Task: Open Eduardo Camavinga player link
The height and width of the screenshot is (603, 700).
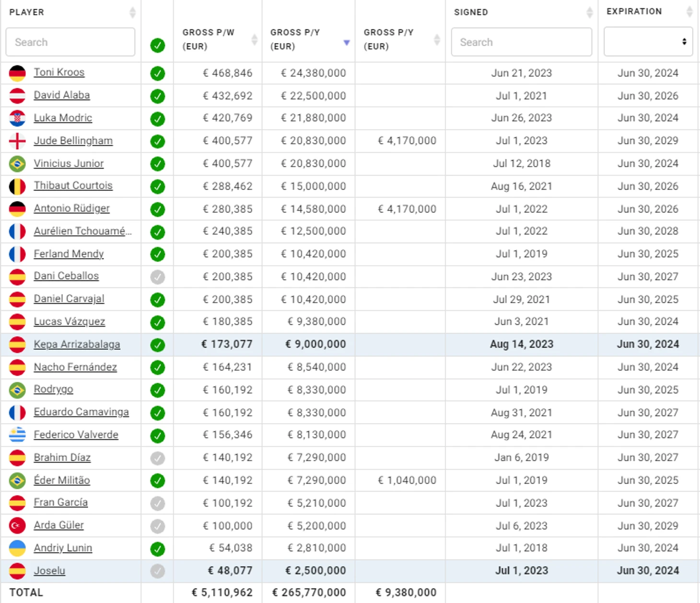Action: 81,412
